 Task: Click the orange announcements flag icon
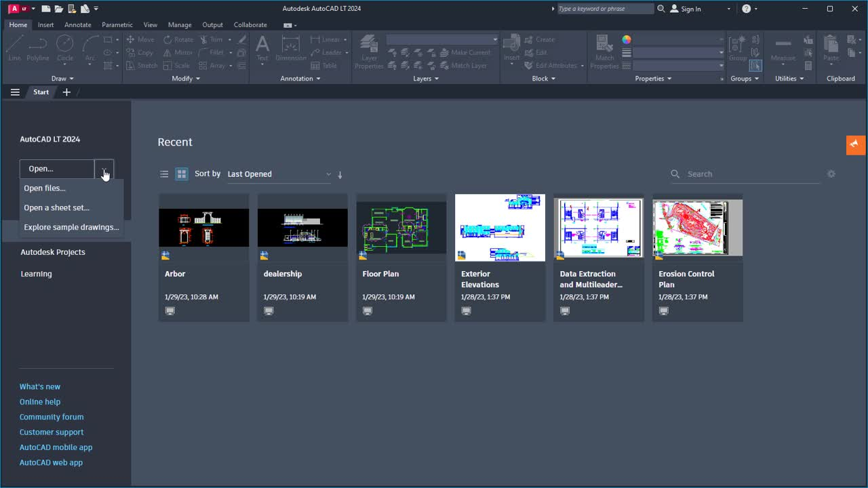click(x=856, y=145)
